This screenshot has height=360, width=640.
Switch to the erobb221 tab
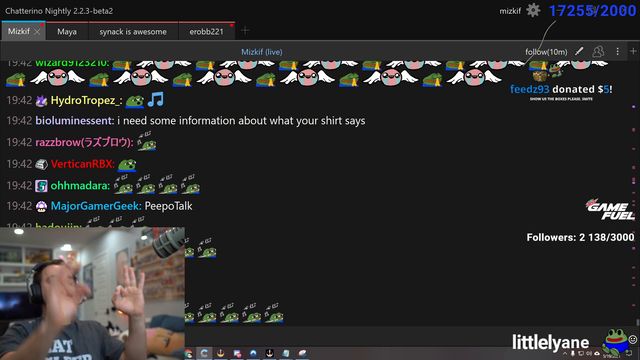pos(207,31)
